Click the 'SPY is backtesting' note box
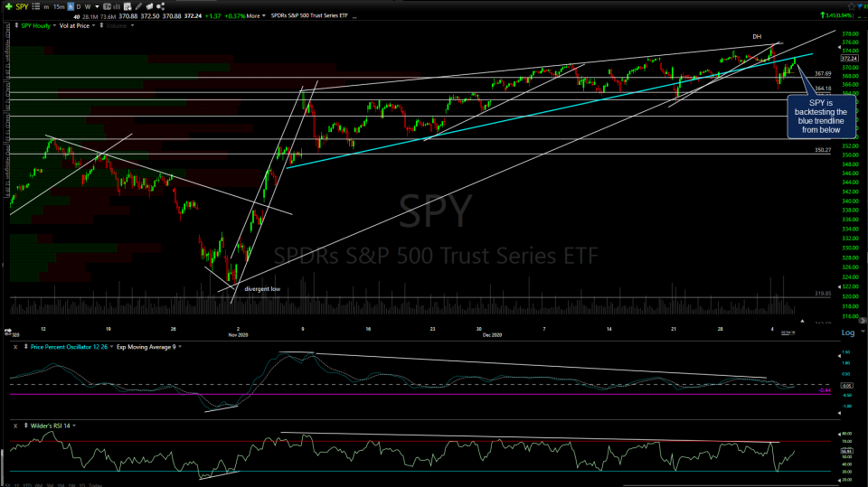The width and height of the screenshot is (868, 487). point(821,117)
